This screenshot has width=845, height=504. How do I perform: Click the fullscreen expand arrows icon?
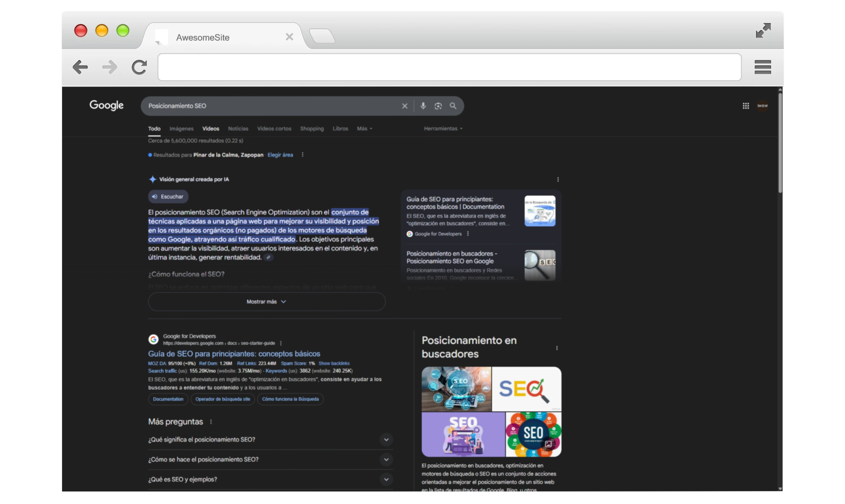[x=763, y=30]
